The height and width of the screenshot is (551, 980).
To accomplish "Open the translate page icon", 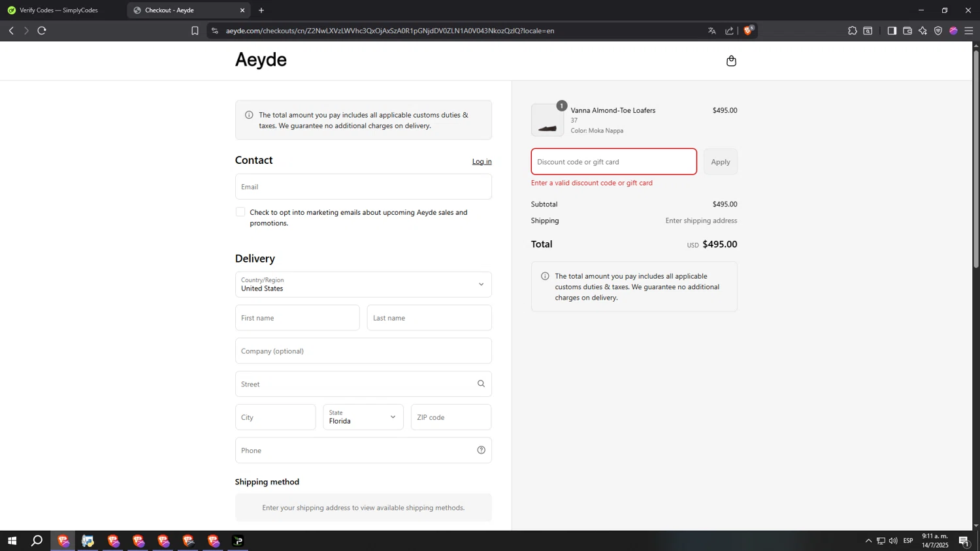I will [x=712, y=31].
